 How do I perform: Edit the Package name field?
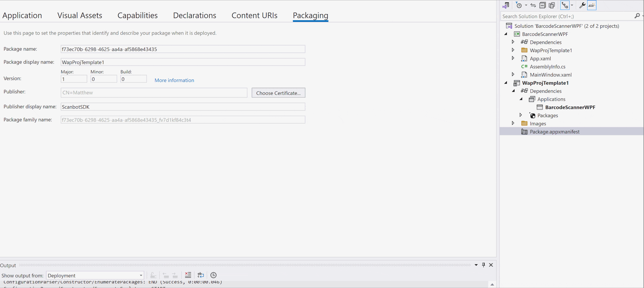[x=183, y=49]
